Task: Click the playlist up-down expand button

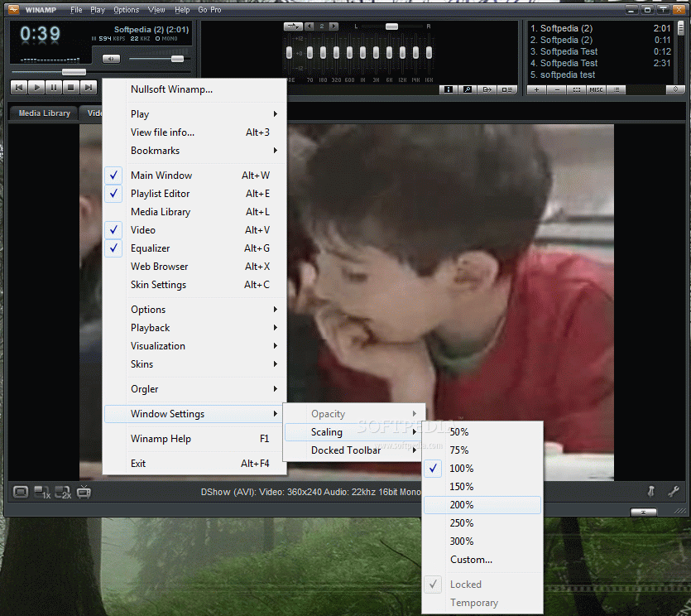Action: click(675, 89)
